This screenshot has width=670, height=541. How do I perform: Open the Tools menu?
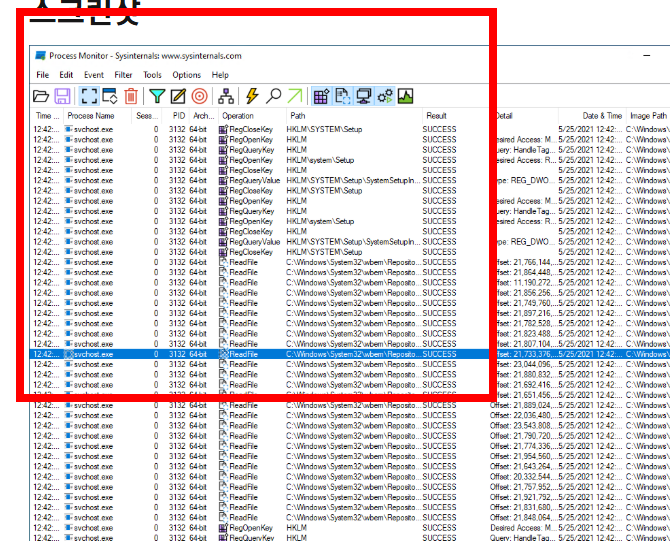coord(152,75)
